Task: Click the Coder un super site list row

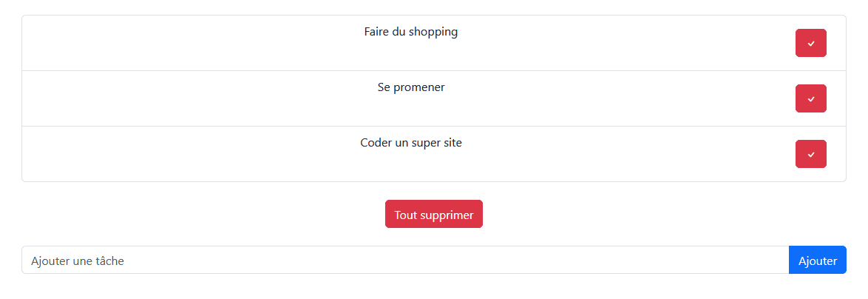Action: click(x=434, y=154)
